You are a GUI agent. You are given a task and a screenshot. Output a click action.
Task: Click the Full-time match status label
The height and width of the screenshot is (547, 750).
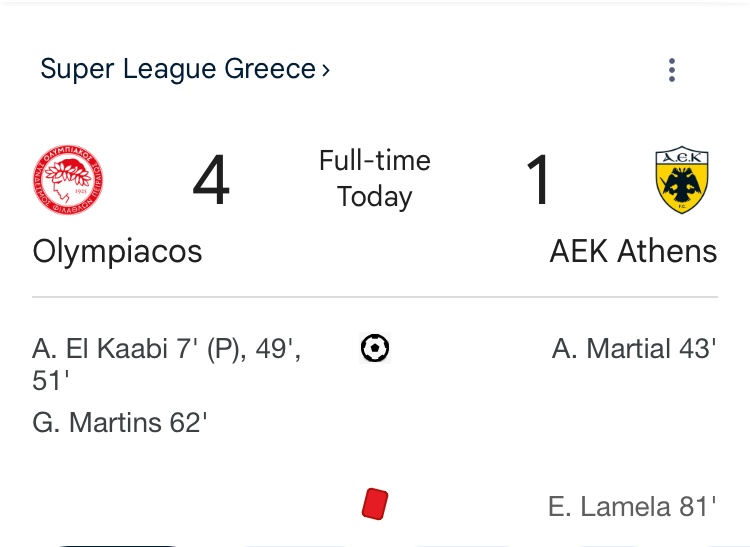(x=375, y=160)
